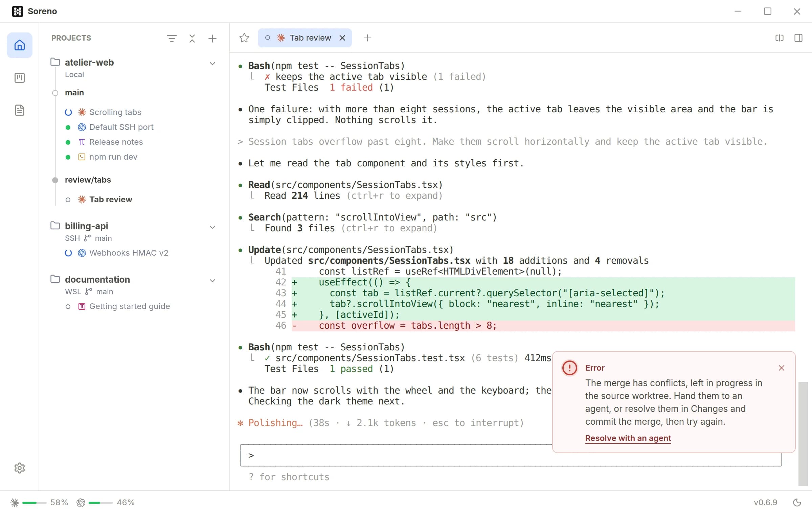The height and width of the screenshot is (514, 812).
Task: Click the 46% usage progress bar
Action: pyautogui.click(x=100, y=503)
